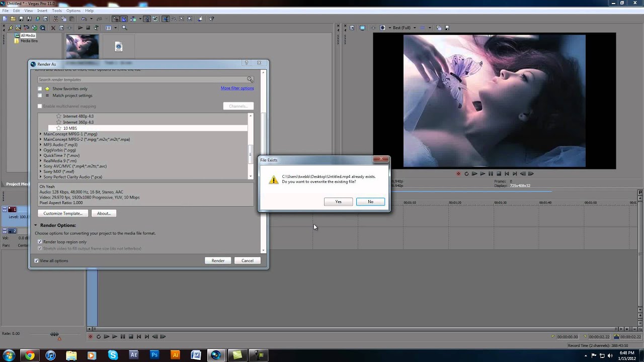The image size is (644, 362).
Task: Click the New project toolbar icon
Action: (5, 19)
